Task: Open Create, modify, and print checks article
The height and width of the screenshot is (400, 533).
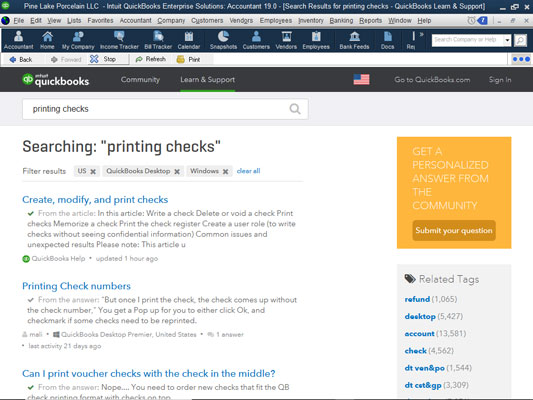Action: click(x=95, y=199)
